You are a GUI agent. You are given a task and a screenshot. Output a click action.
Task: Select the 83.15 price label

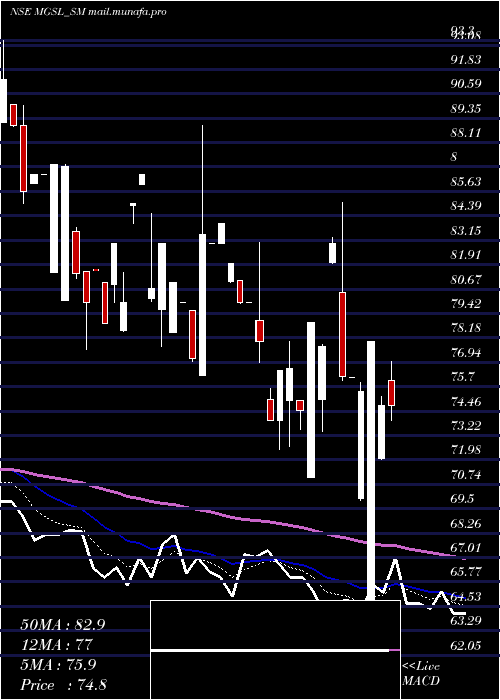pos(466,230)
